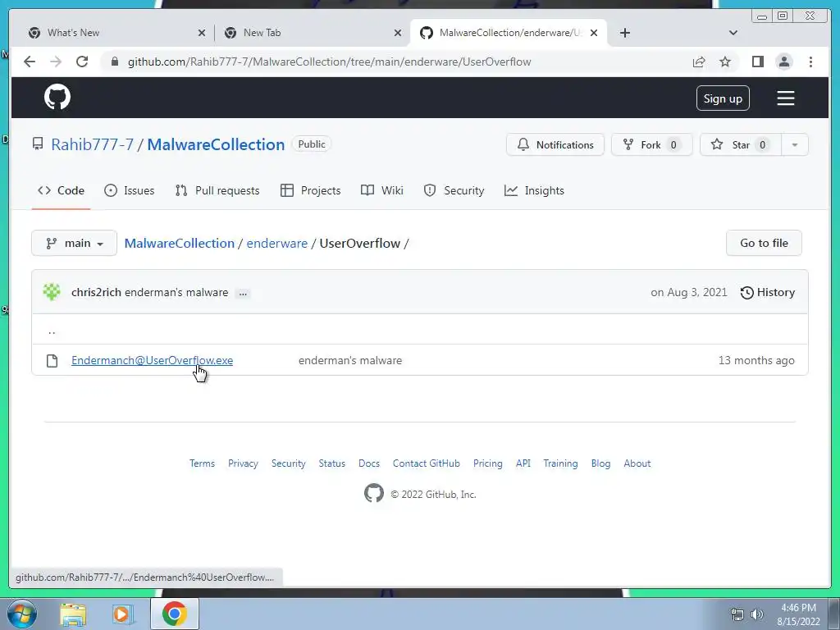This screenshot has width=840, height=630.
Task: Open the main branch dropdown
Action: click(x=74, y=243)
